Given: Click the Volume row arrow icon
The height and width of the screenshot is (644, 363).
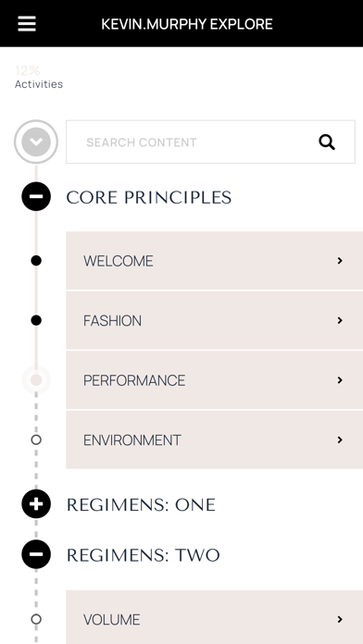Looking at the screenshot, I should pos(340,619).
